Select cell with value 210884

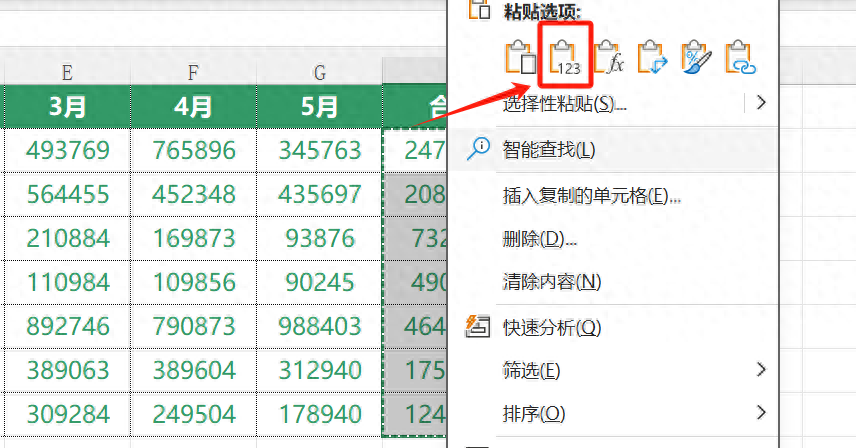(x=67, y=238)
